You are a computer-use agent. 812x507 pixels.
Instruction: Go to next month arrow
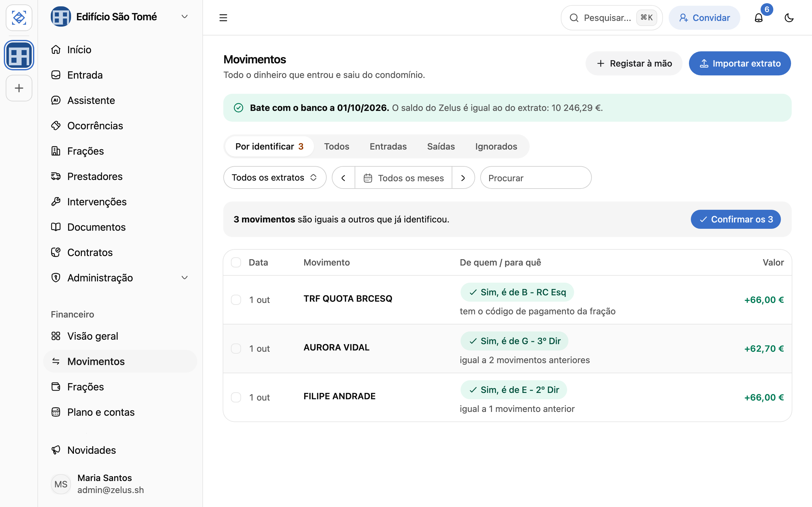[463, 178]
